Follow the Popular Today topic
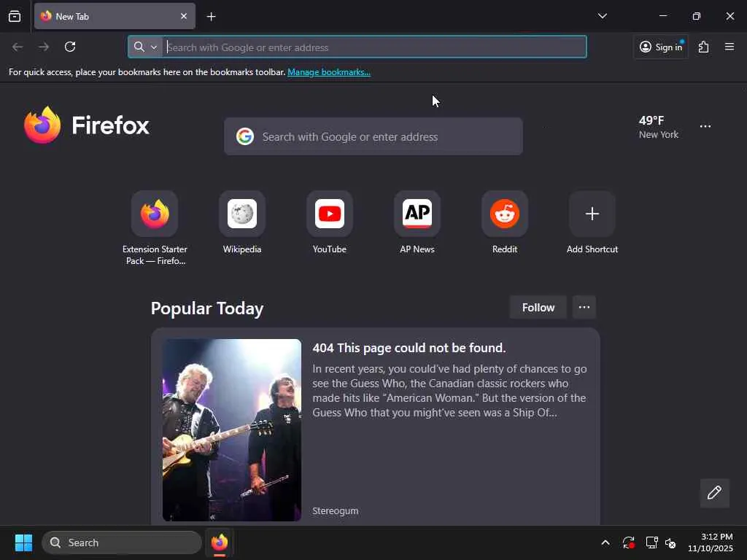The height and width of the screenshot is (560, 747). pos(538,308)
